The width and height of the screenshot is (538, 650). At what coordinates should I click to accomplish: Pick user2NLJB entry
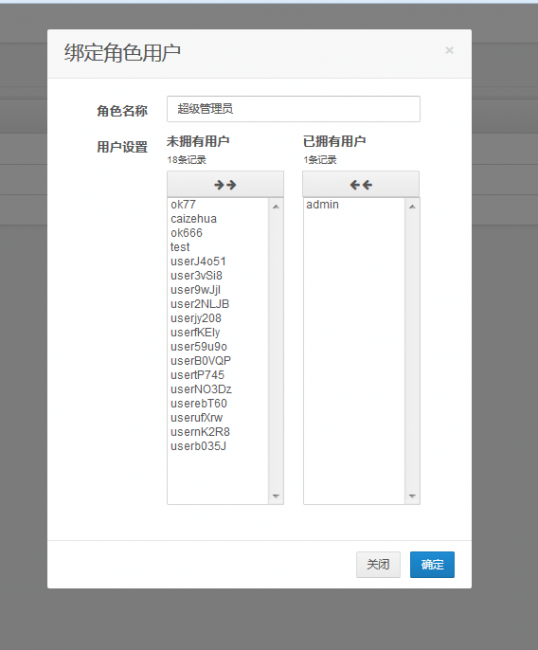click(218, 304)
